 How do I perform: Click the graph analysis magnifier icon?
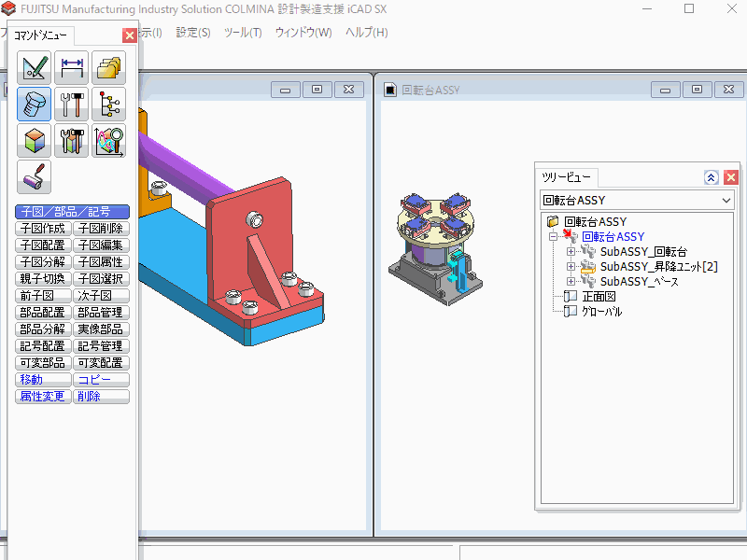[x=109, y=140]
